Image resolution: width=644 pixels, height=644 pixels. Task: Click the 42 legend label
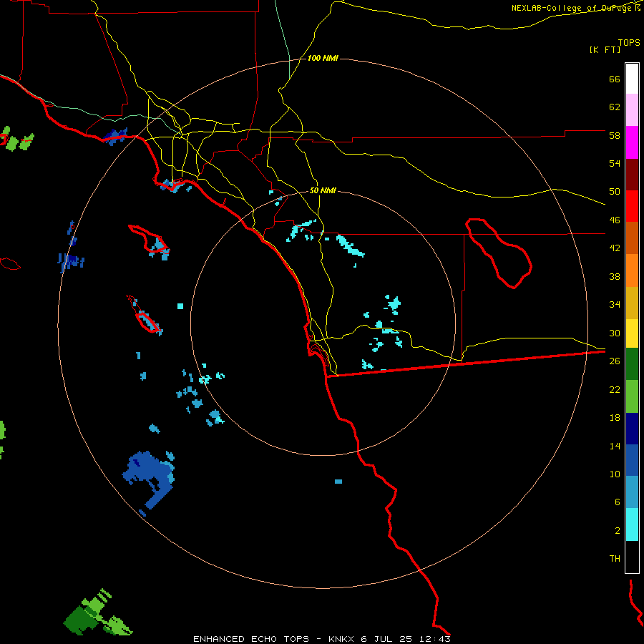[615, 248]
